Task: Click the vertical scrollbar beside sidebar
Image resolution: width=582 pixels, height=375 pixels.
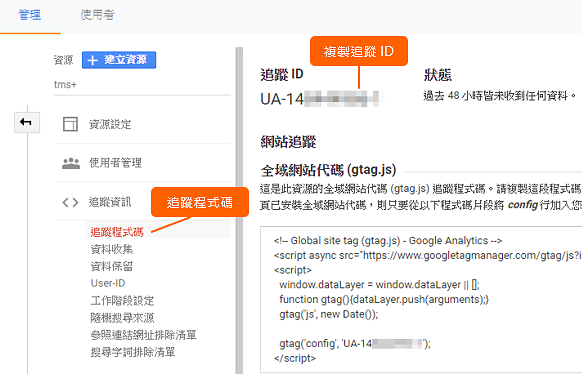Action: [239, 210]
